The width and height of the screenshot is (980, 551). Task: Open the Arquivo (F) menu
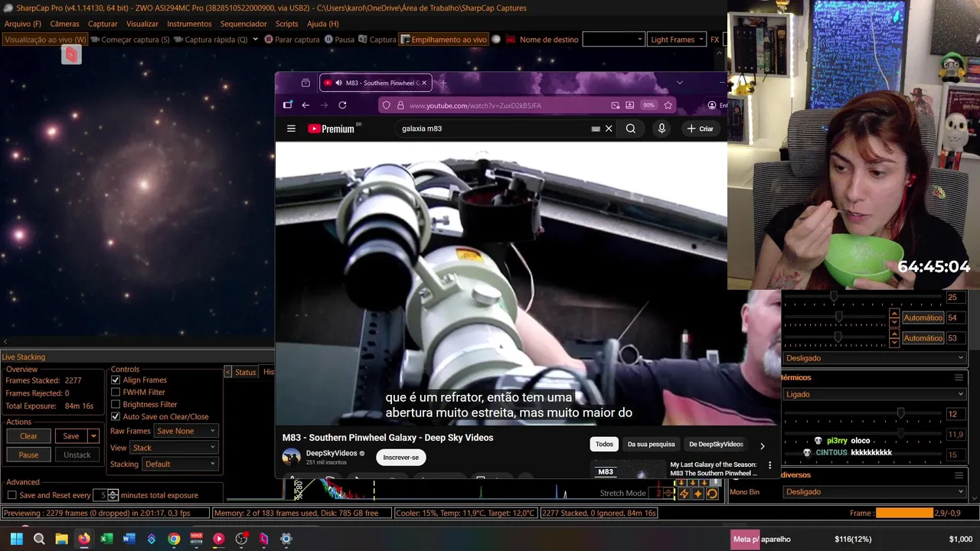pyautogui.click(x=23, y=24)
